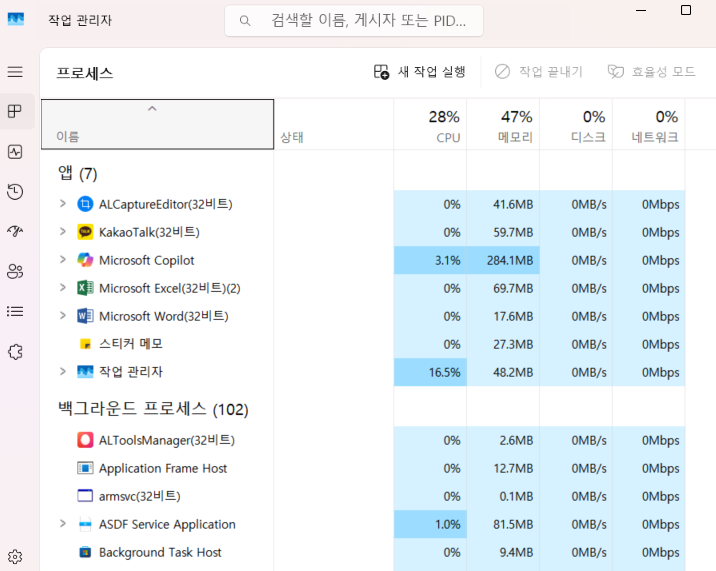Image resolution: width=716 pixels, height=571 pixels.
Task: Select the armsvc(32비트) row name
Action: [x=140, y=497]
